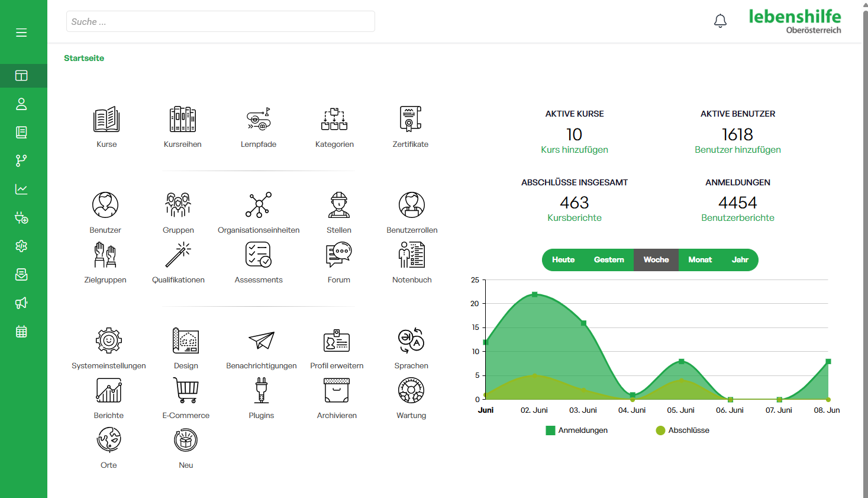Open the Neu box icon
The image size is (868, 498).
coord(186,440)
